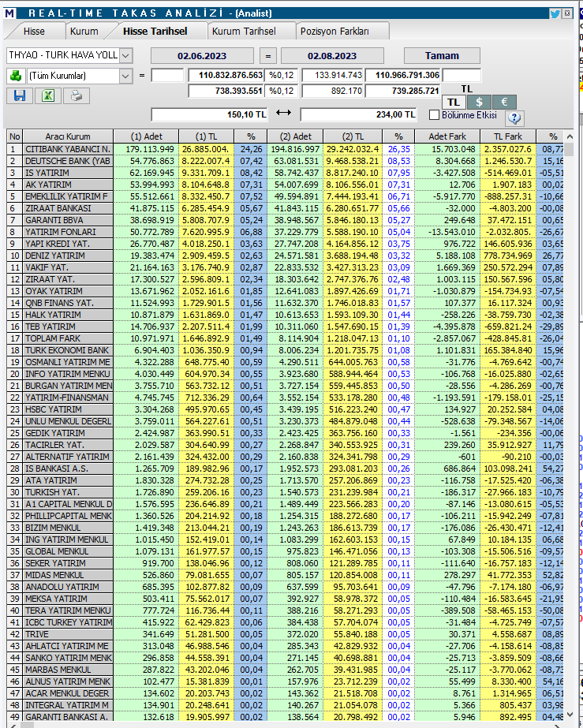Screen dimensions: 583x728
Task: Click the 150,10 TL price field
Action: tap(210, 114)
